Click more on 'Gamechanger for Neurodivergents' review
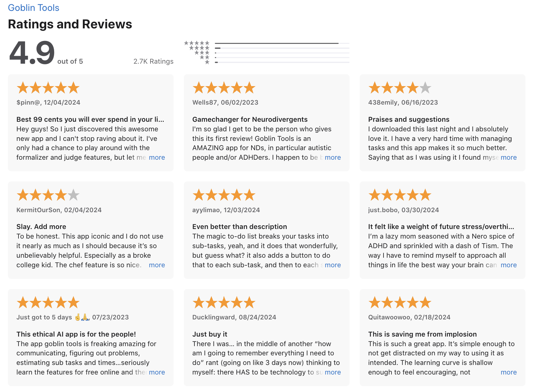 point(332,158)
